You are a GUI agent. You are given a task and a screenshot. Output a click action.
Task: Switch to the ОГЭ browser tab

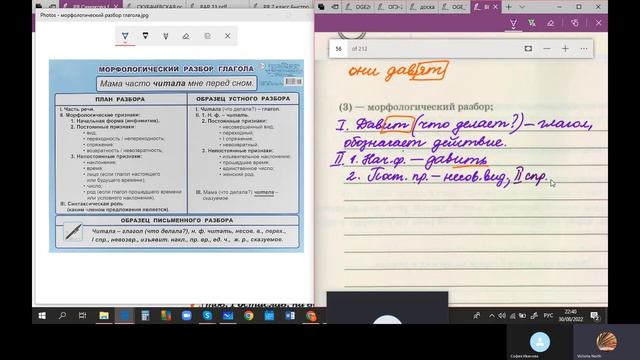391,7
